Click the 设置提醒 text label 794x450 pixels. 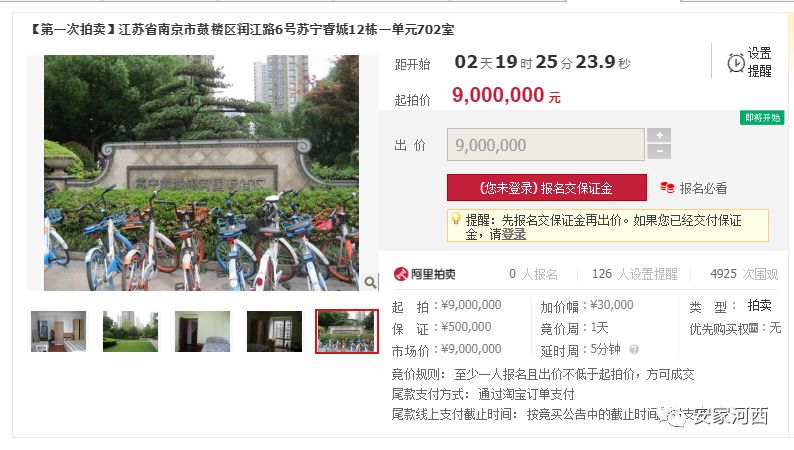click(x=760, y=62)
